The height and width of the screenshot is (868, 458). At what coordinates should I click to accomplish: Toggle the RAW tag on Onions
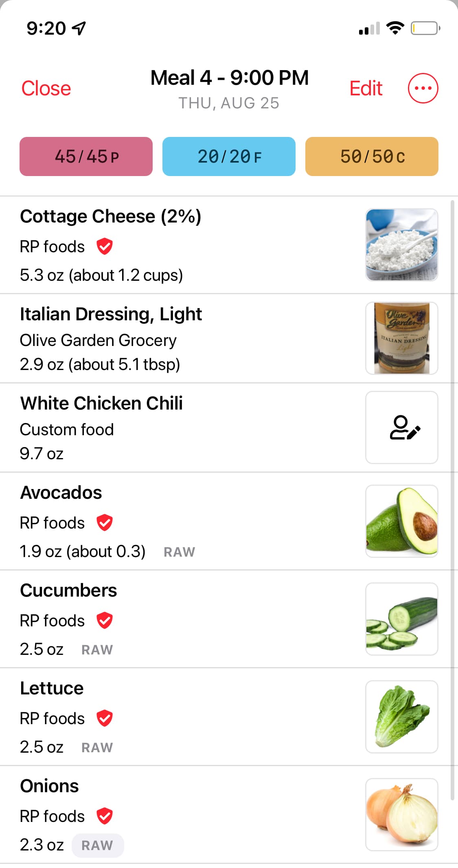point(97,846)
